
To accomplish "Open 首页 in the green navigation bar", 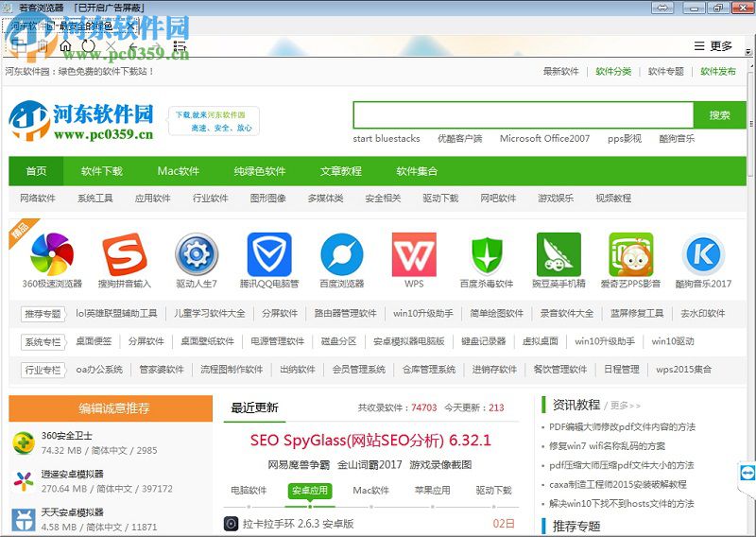I will 36,171.
